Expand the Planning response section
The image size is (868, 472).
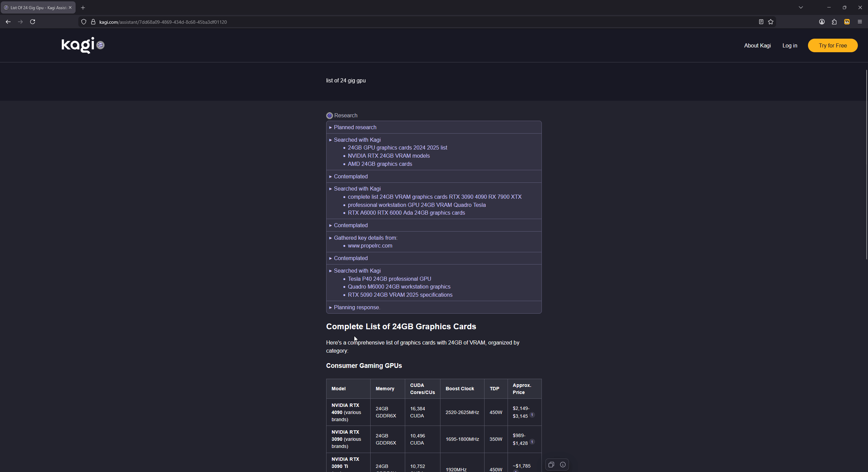[356, 307]
